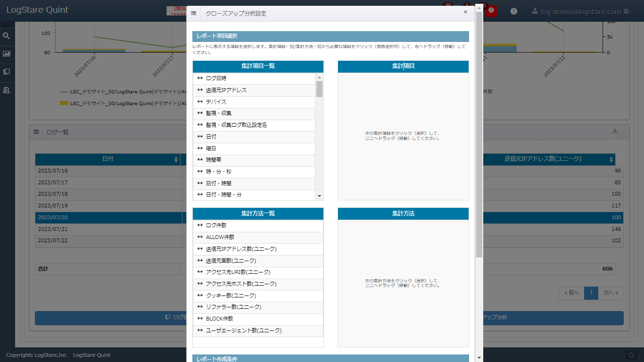Click the drag handle icon for ALLOW件数
The height and width of the screenshot is (362, 644).
tap(200, 237)
